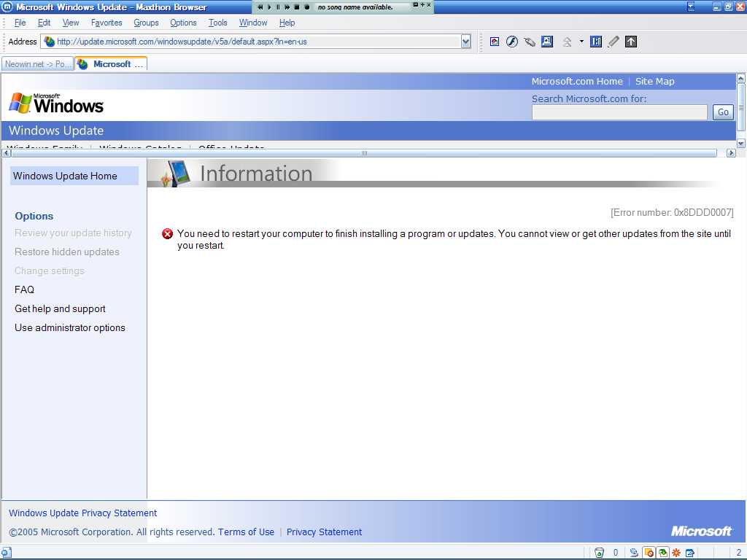Click the pencil edit icon on the toolbar
This screenshot has width=747, height=560.
pyautogui.click(x=613, y=42)
